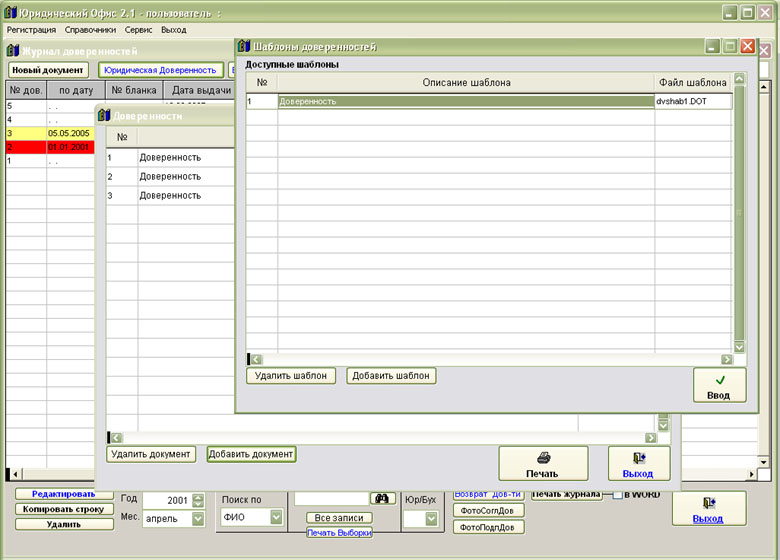Click Выход door icon in journal bottom right

click(x=708, y=508)
